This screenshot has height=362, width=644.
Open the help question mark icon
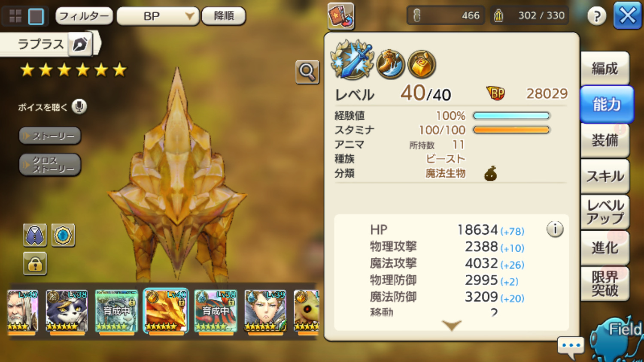pyautogui.click(x=597, y=16)
